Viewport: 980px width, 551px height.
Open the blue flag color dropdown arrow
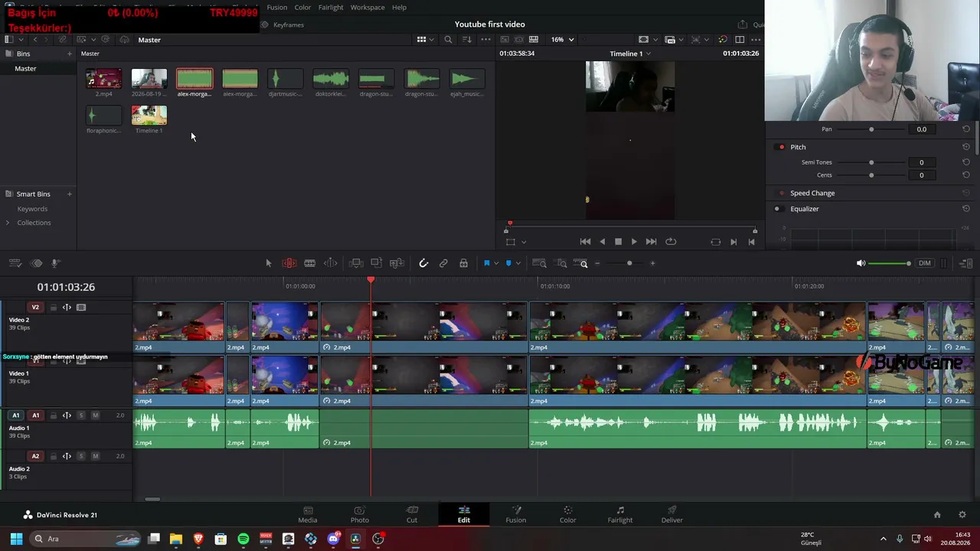coord(496,263)
